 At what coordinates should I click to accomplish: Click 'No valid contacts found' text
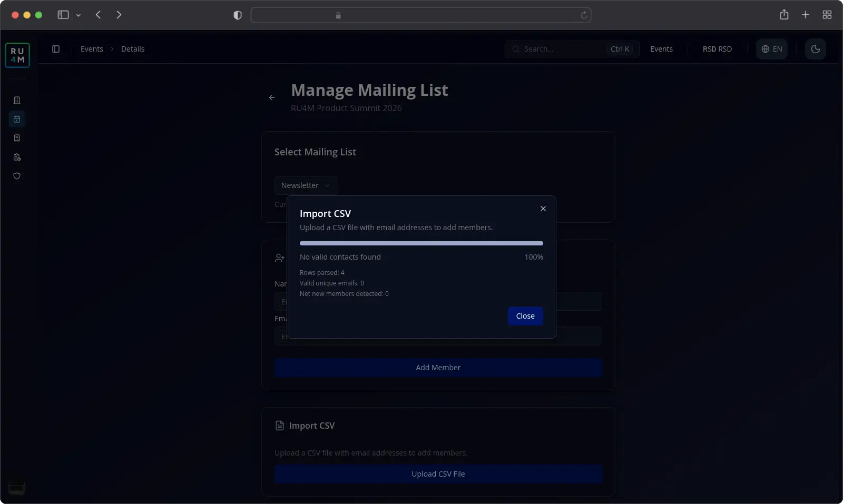pos(340,257)
